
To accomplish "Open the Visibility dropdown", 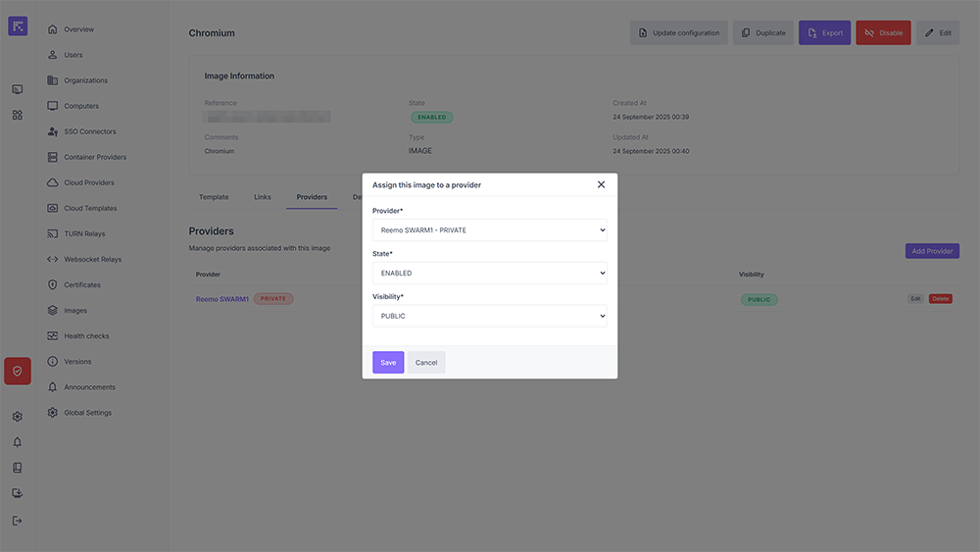I will point(489,316).
